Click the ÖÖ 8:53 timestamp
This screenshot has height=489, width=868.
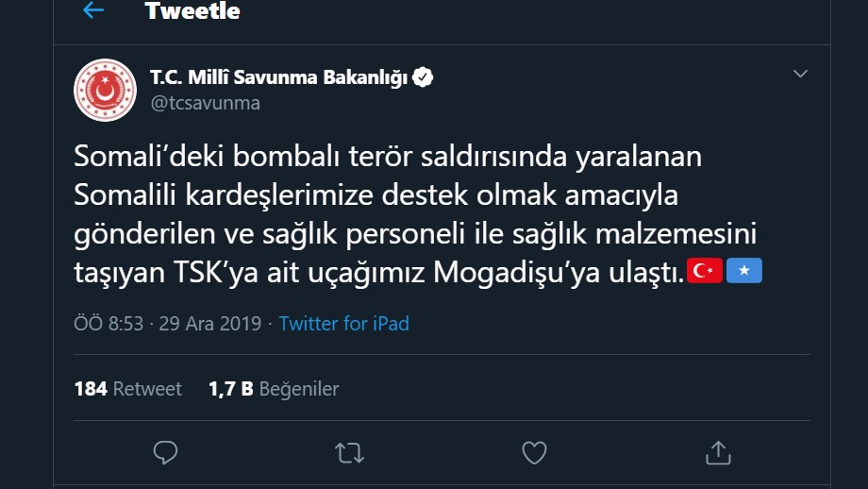coord(108,324)
